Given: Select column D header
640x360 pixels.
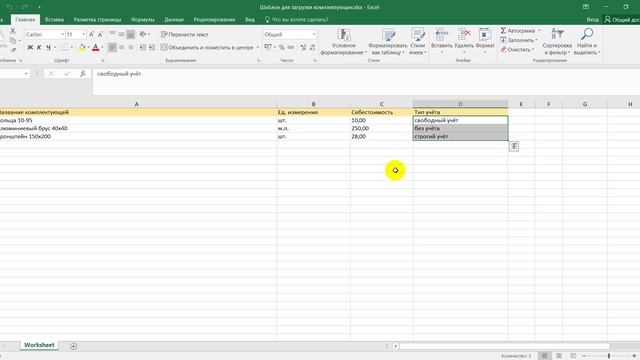Looking at the screenshot, I should 460,104.
